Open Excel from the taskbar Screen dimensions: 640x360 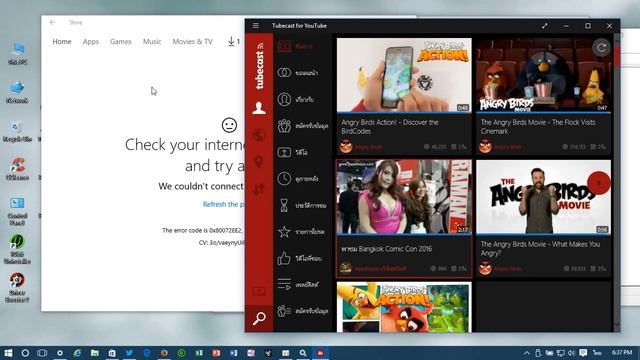click(x=199, y=353)
